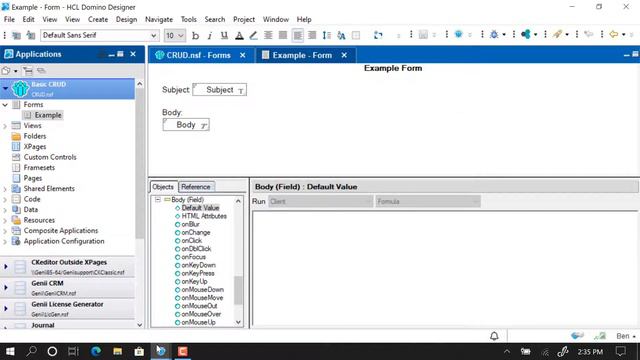Open the Ben user dropdown in status bar
This screenshot has height=360, width=640.
pyautogui.click(x=626, y=336)
